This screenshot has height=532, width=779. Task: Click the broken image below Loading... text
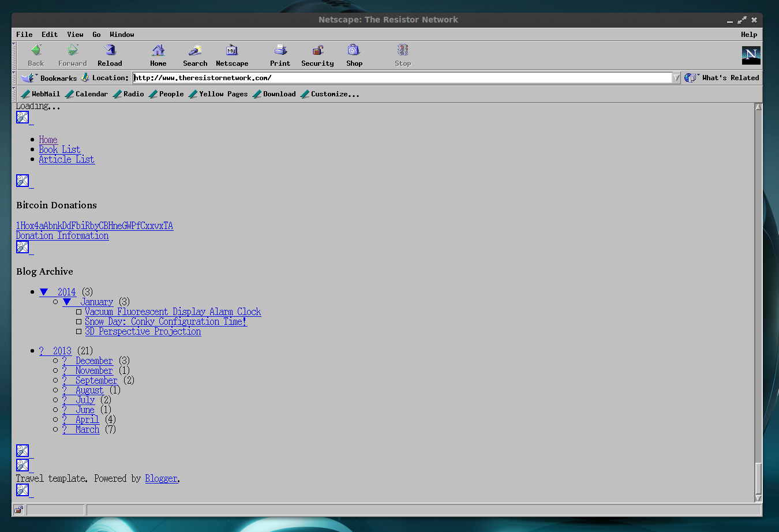(x=23, y=117)
